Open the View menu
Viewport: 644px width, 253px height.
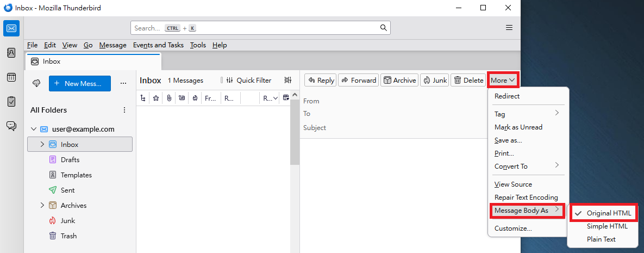click(x=70, y=45)
